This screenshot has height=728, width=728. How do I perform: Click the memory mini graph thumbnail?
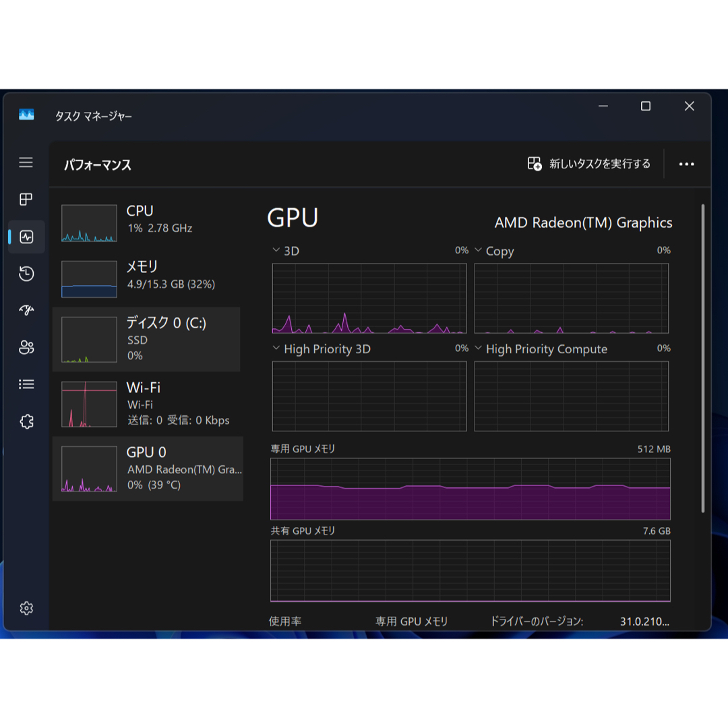point(89,279)
